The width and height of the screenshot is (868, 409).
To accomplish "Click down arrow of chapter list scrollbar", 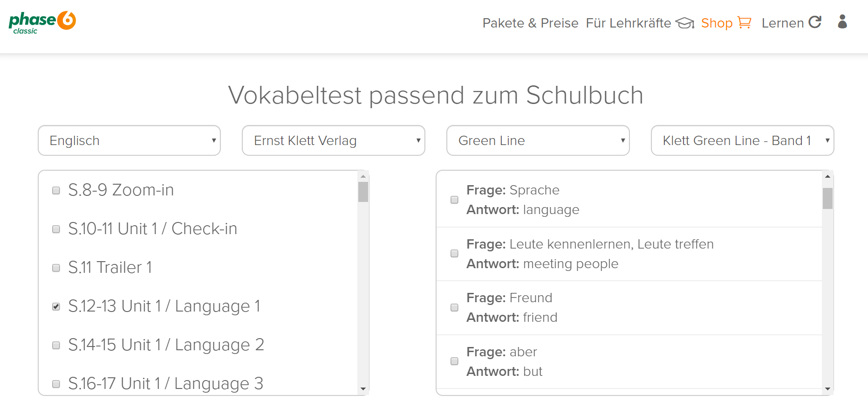I will tap(363, 389).
